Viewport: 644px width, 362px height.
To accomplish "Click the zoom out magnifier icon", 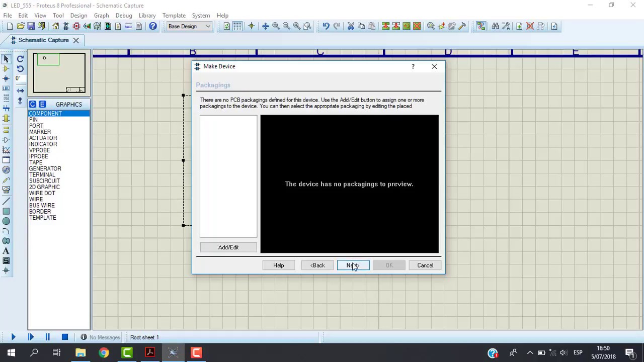I will (286, 26).
